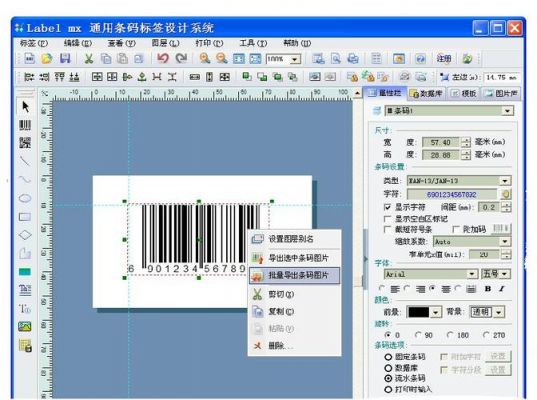Choose the rectangle shape tool

(25, 217)
